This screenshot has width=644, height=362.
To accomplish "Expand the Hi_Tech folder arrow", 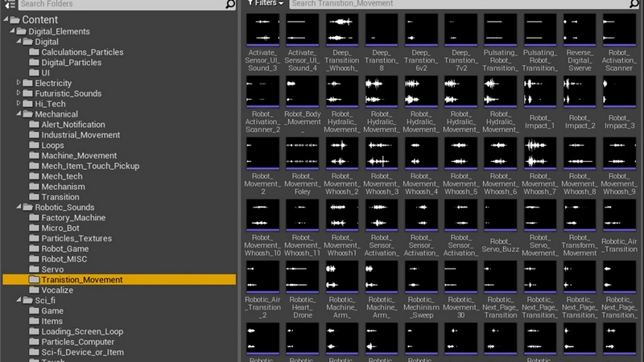I will point(19,104).
